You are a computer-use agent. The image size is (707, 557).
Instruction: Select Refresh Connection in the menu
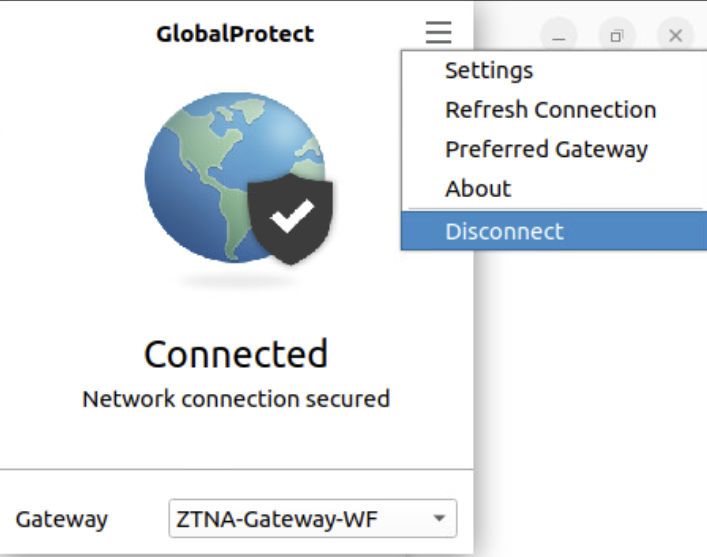pyautogui.click(x=550, y=110)
